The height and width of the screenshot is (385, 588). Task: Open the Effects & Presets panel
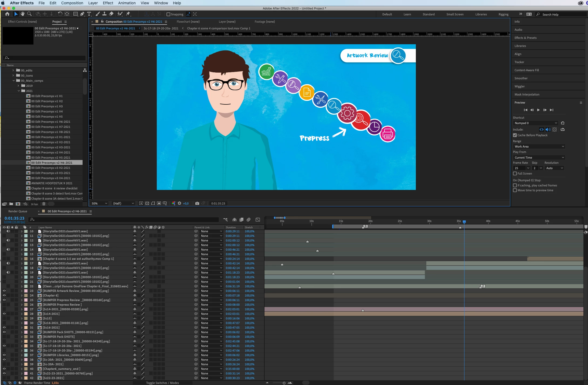point(525,38)
